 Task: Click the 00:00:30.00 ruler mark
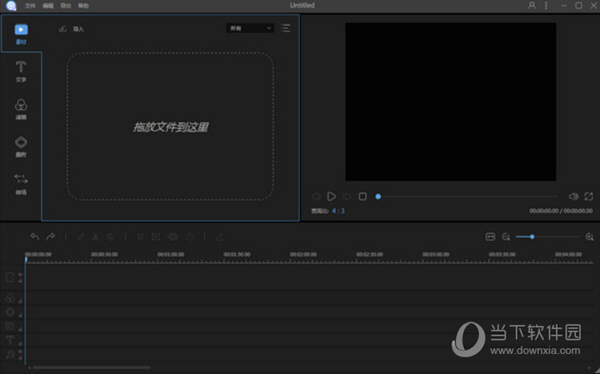click(104, 254)
